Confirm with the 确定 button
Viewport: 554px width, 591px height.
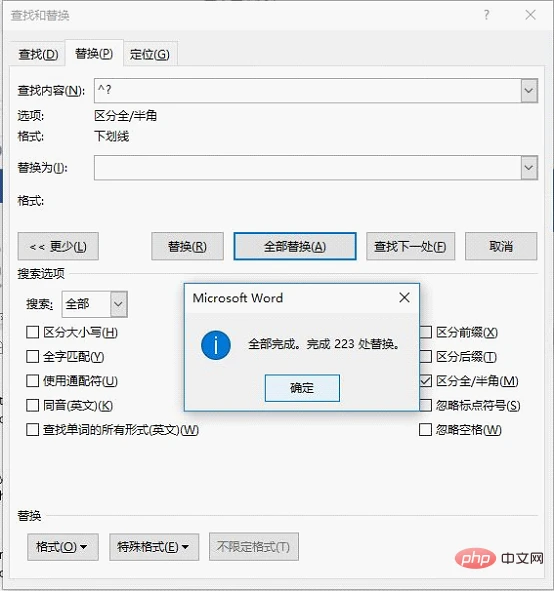point(302,388)
